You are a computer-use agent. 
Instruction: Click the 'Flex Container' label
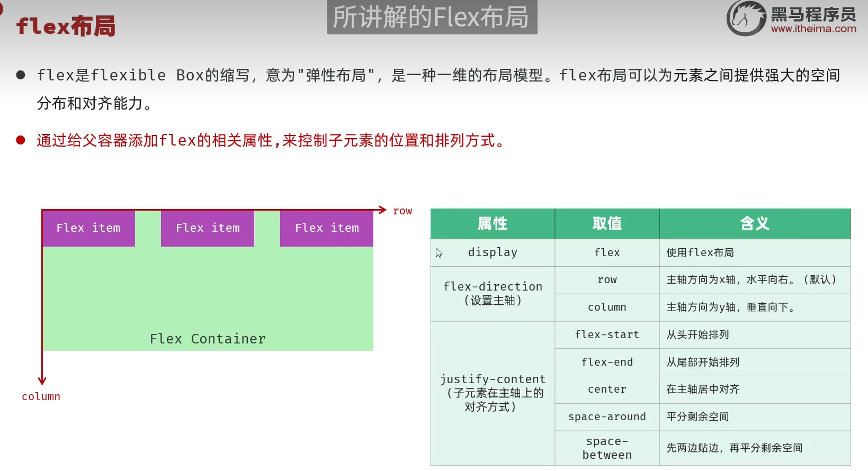pyautogui.click(x=208, y=339)
